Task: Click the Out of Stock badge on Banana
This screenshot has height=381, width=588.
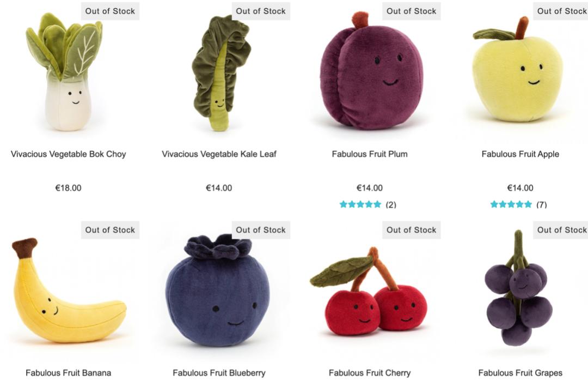Action: (x=110, y=229)
